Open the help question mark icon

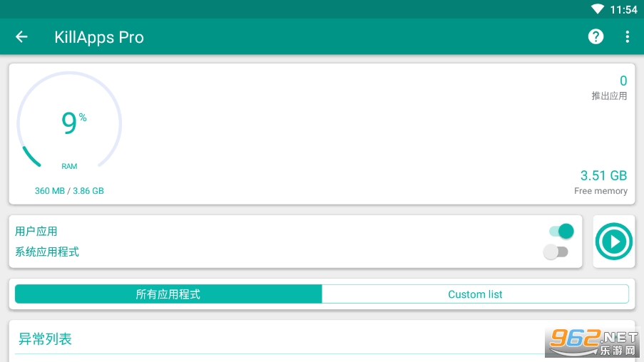pos(596,37)
